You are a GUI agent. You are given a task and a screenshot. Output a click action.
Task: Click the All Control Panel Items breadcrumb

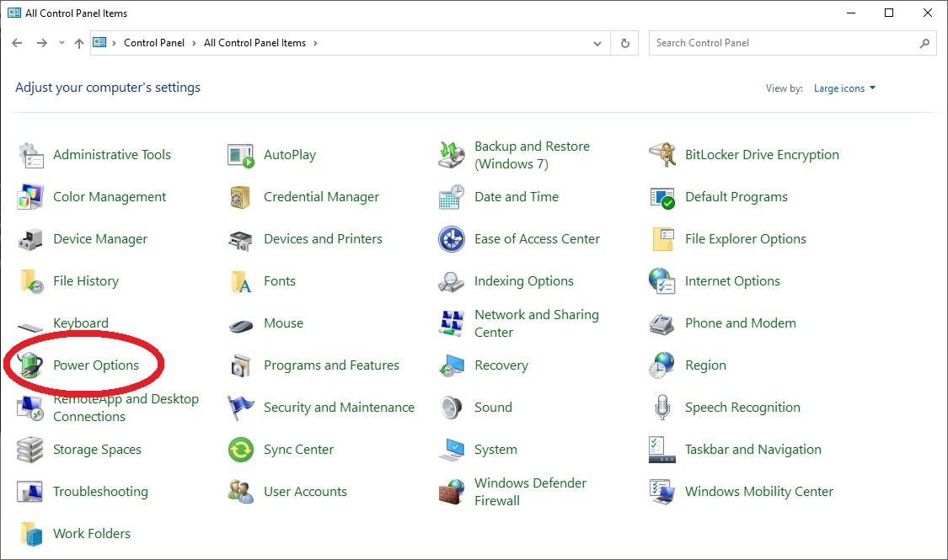254,43
